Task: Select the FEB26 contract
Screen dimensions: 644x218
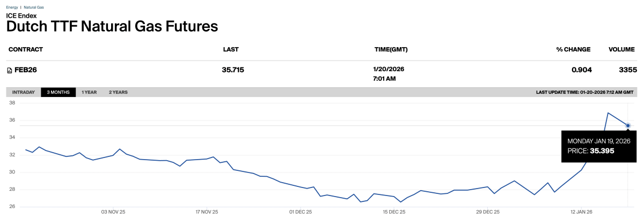Action: (x=25, y=70)
